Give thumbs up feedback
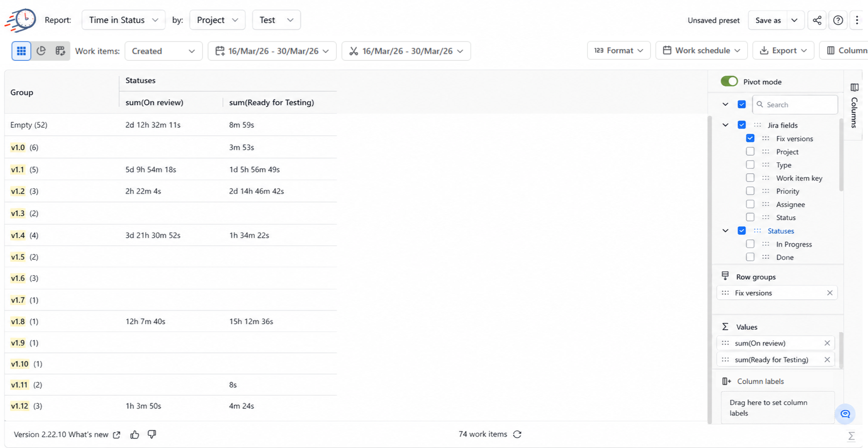The width and height of the screenshot is (868, 448). [135, 435]
